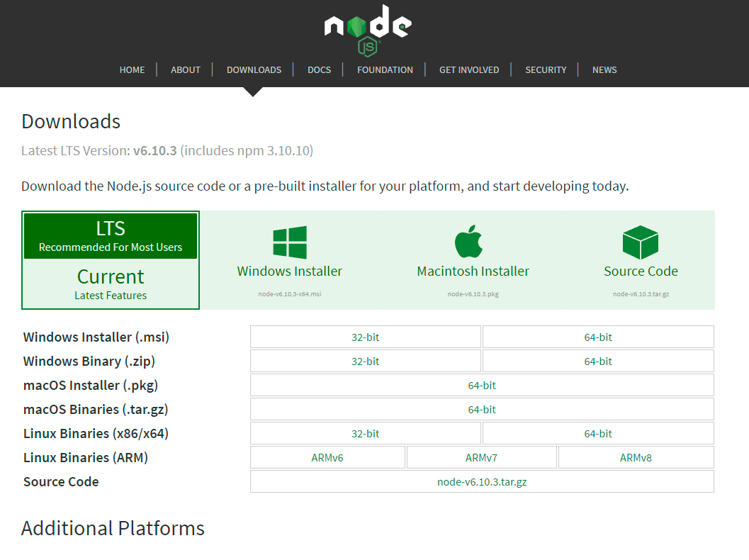
Task: Download macOS Installer (.pkg) 64-bit
Action: click(x=482, y=385)
